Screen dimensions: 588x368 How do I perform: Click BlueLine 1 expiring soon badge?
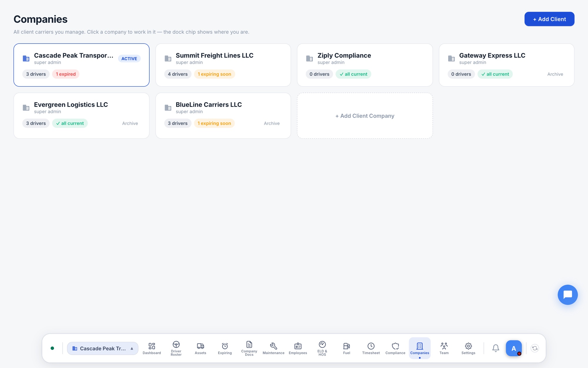[214, 123]
